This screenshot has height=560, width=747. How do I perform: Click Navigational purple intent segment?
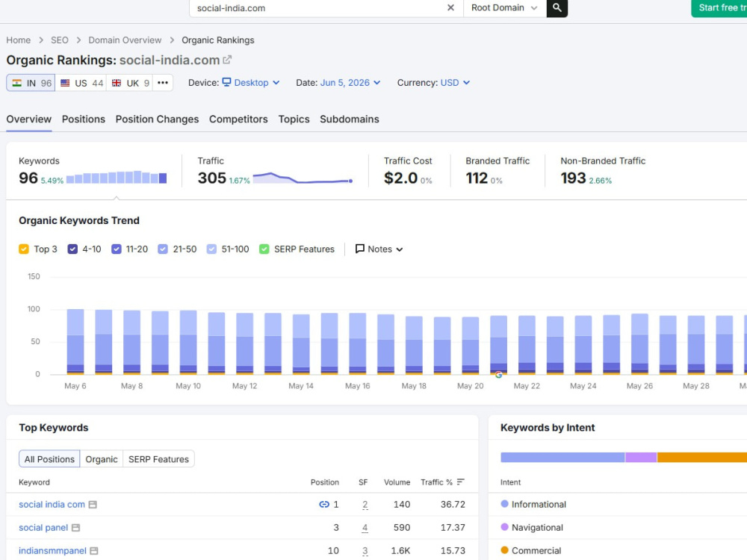[641, 457]
